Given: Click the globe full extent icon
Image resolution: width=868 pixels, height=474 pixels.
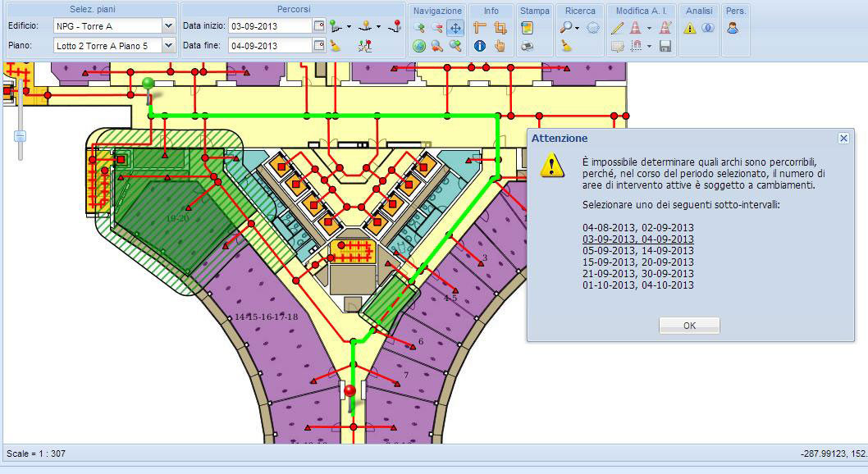Looking at the screenshot, I should click(x=420, y=46).
